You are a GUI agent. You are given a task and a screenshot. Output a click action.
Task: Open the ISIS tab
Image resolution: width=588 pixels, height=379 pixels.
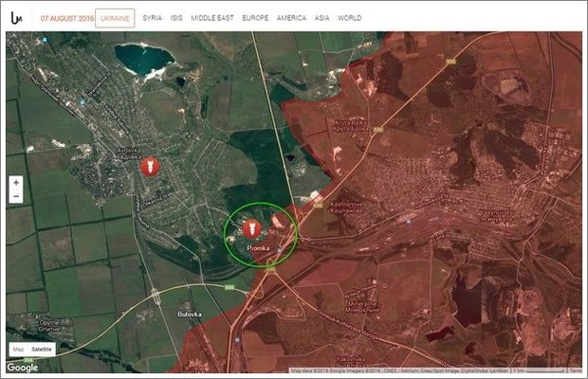[x=176, y=18]
